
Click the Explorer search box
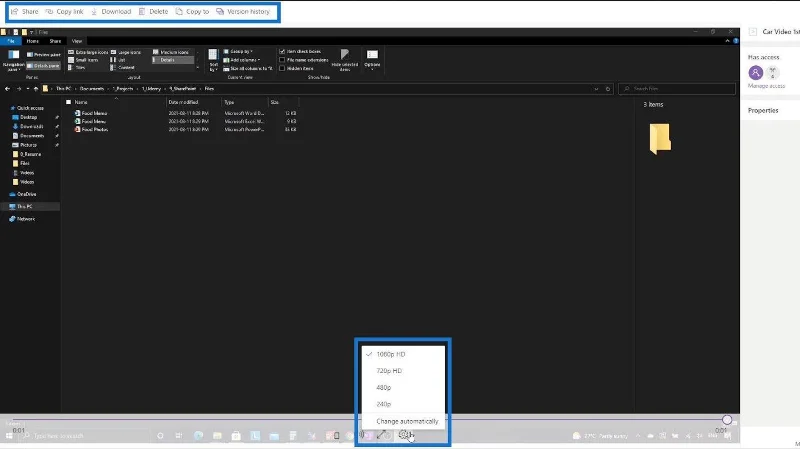[677, 89]
